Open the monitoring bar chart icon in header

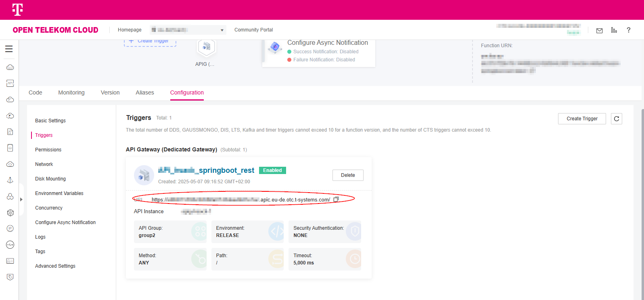(614, 30)
